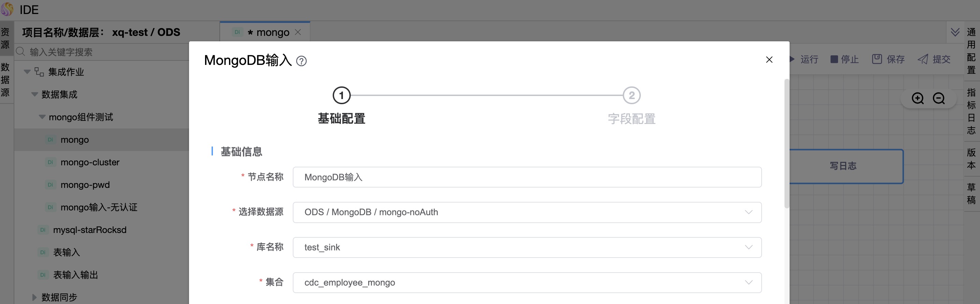Image resolution: width=980 pixels, height=304 pixels.
Task: Collapse the panel with double-chevron icon
Action: pos(955,32)
